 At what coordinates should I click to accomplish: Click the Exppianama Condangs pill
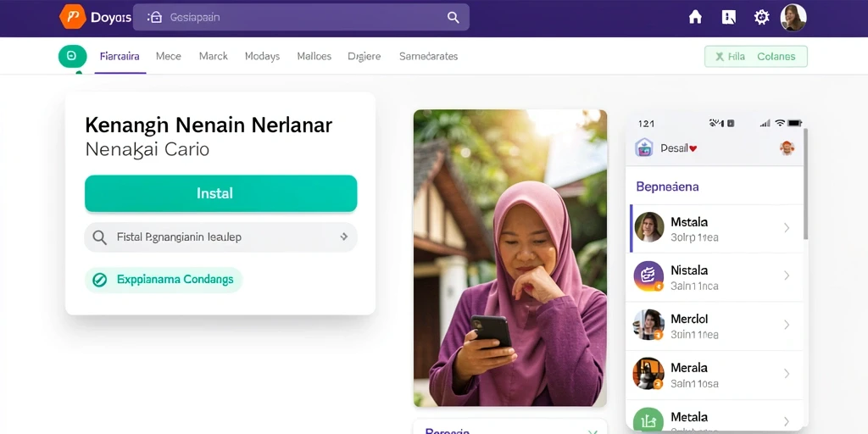164,280
